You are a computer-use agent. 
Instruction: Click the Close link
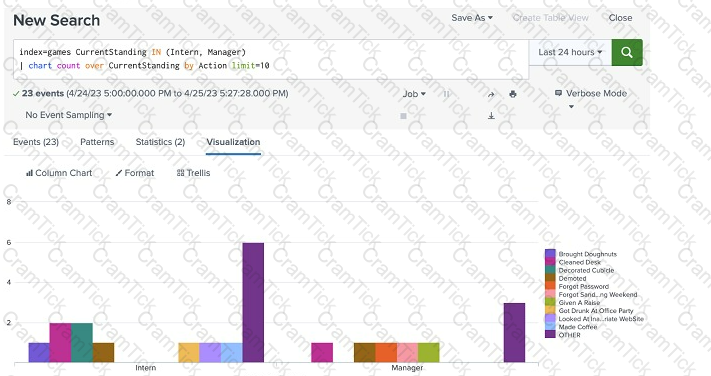pyautogui.click(x=620, y=18)
